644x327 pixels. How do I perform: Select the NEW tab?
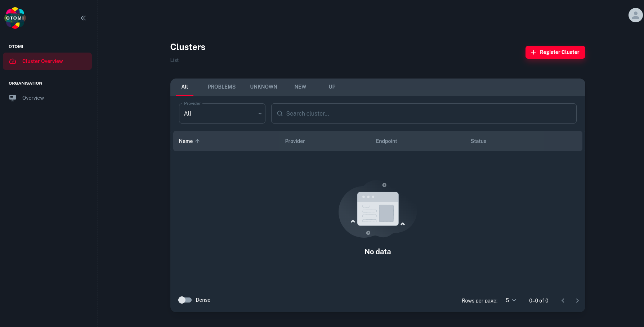coord(300,87)
